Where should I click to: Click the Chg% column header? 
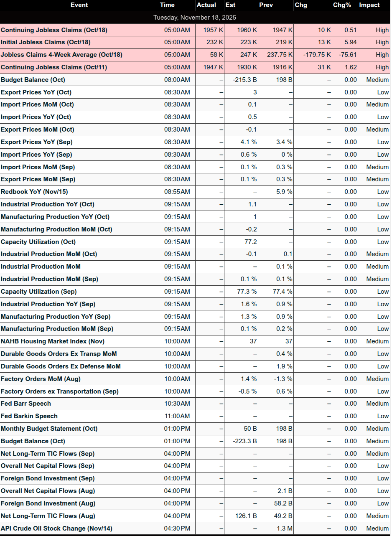click(342, 5)
